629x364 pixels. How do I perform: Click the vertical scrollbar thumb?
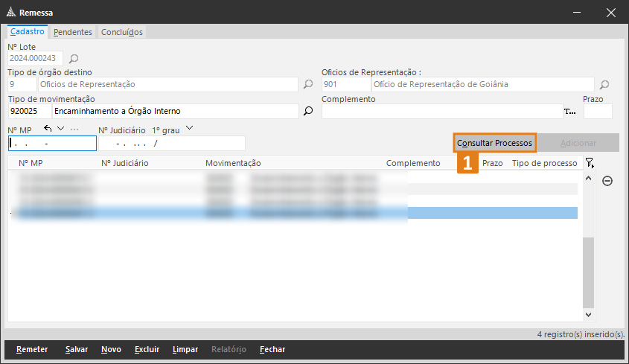point(589,272)
